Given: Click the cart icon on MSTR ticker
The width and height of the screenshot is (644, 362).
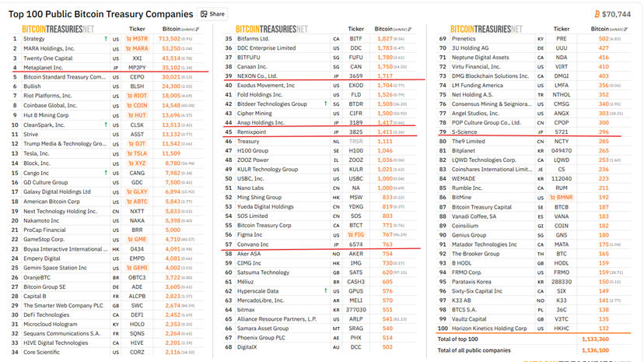Looking at the screenshot, I should [x=129, y=38].
